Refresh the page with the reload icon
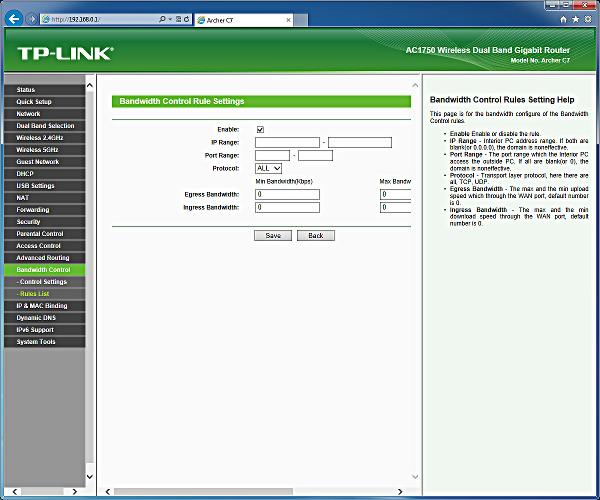The height and width of the screenshot is (500, 600). (x=187, y=19)
